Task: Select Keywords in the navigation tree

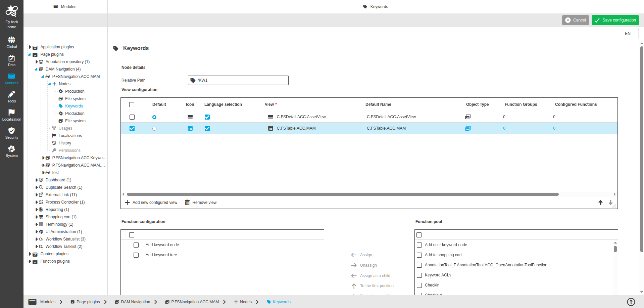Action: pyautogui.click(x=74, y=106)
